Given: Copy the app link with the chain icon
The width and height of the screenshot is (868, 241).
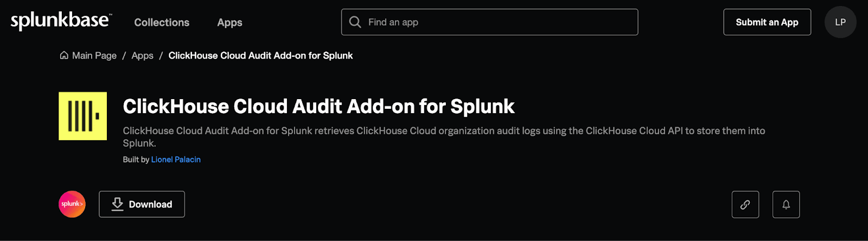Looking at the screenshot, I should [745, 204].
